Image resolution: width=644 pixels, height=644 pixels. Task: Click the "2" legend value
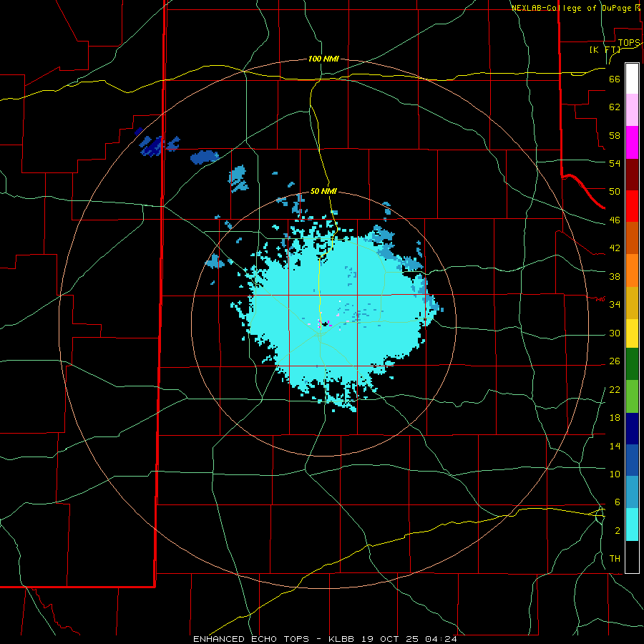pyautogui.click(x=617, y=531)
